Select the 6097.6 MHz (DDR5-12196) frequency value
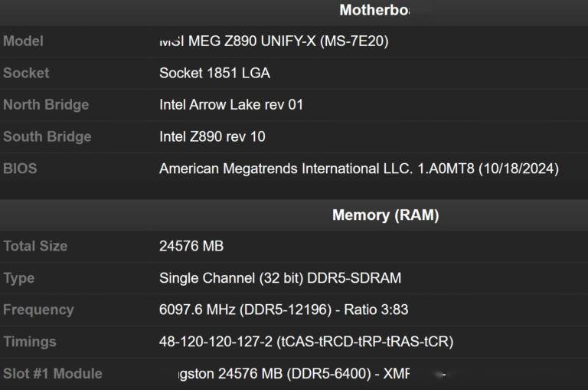Image resolution: width=588 pixels, height=390 pixels. click(283, 310)
